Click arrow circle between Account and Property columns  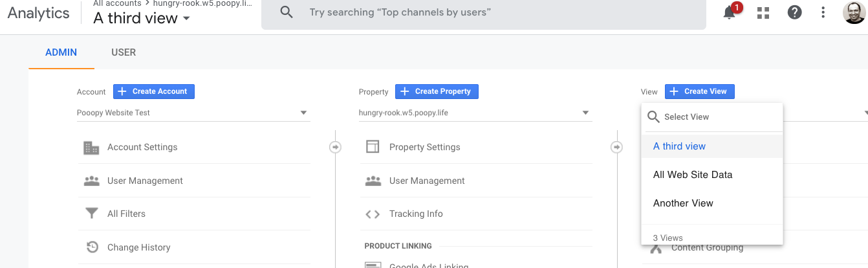(x=335, y=148)
